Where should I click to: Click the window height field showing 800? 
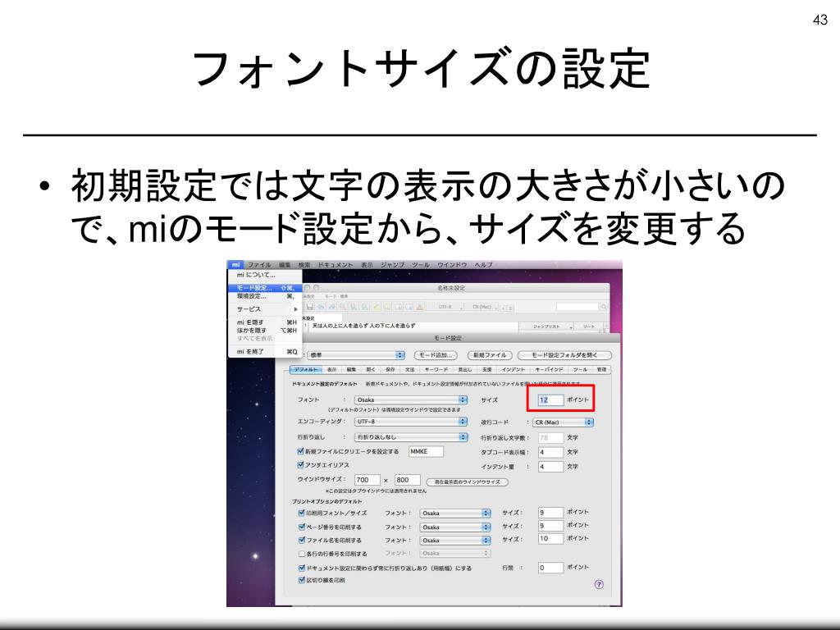coord(407,480)
